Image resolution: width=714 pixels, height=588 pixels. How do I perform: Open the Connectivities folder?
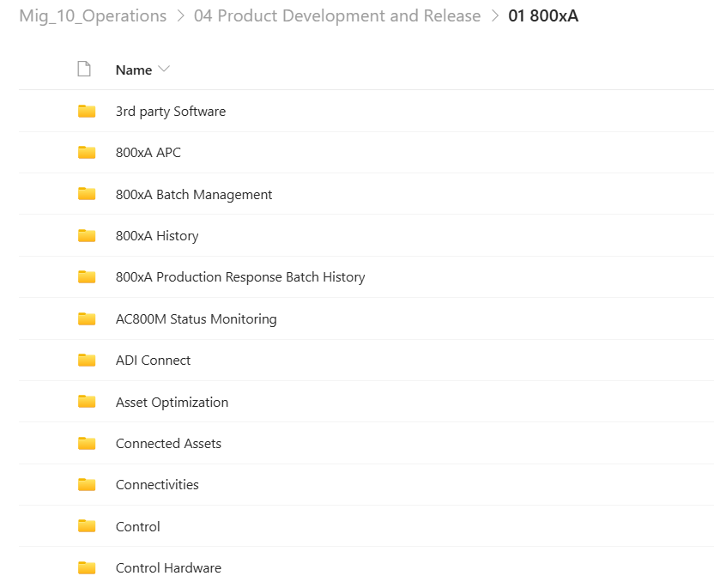[157, 485]
